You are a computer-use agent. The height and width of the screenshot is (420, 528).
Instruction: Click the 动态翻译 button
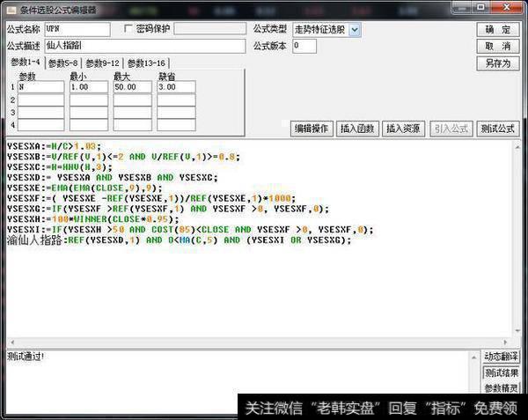pyautogui.click(x=501, y=357)
